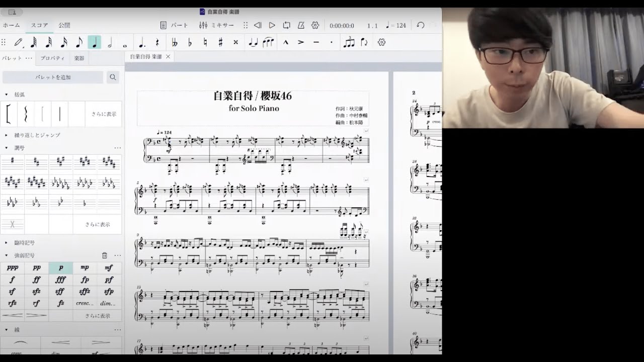Toggle the natural accidental

205,42
